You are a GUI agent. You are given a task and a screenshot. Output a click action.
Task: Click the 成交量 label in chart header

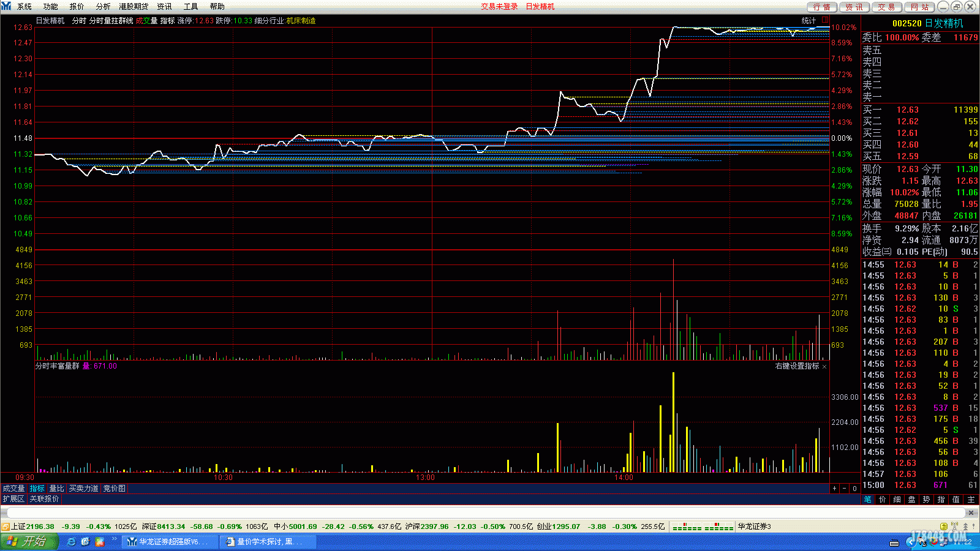(146, 21)
